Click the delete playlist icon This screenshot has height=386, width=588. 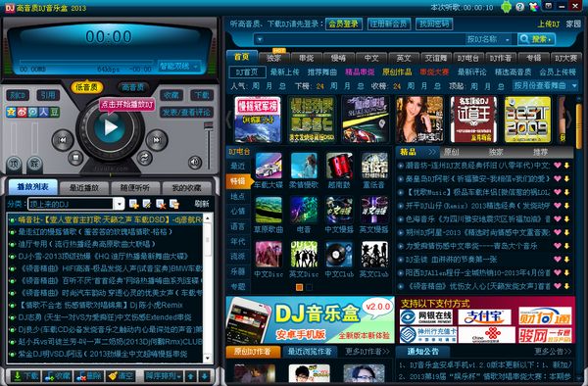tap(161, 204)
